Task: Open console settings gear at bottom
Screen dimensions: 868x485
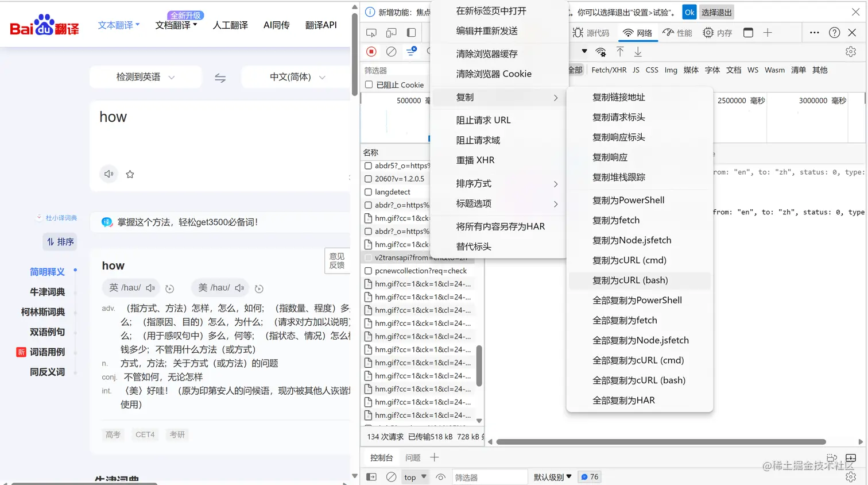Action: click(x=851, y=477)
